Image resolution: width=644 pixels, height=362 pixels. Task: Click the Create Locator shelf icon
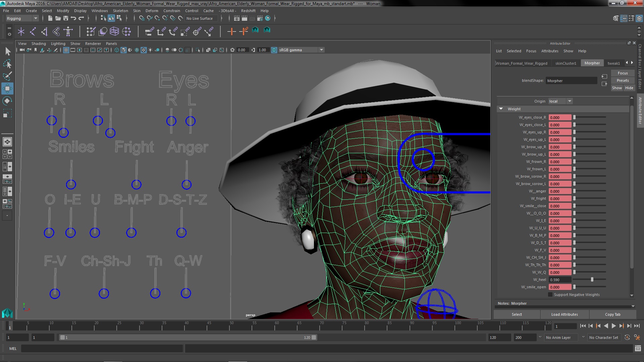21,32
